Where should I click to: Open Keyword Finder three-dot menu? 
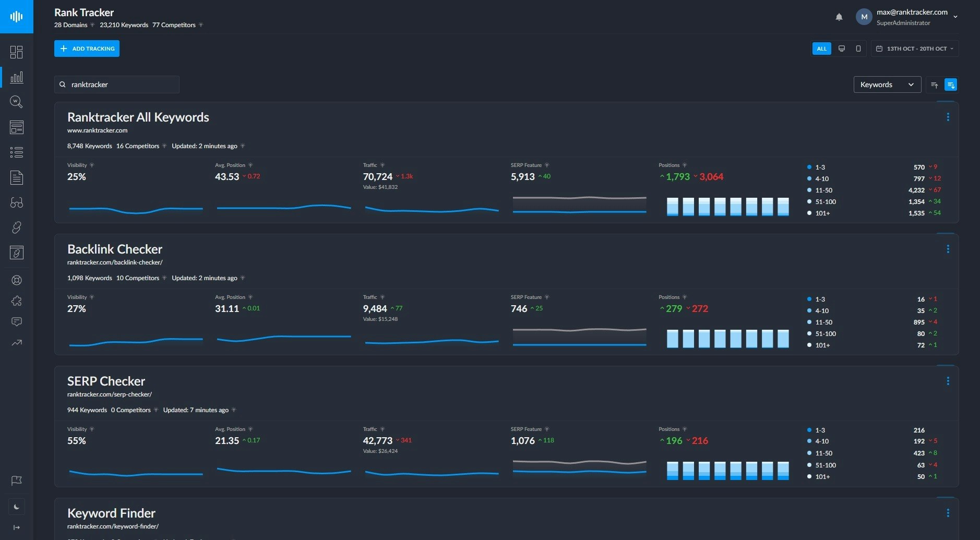click(x=948, y=513)
